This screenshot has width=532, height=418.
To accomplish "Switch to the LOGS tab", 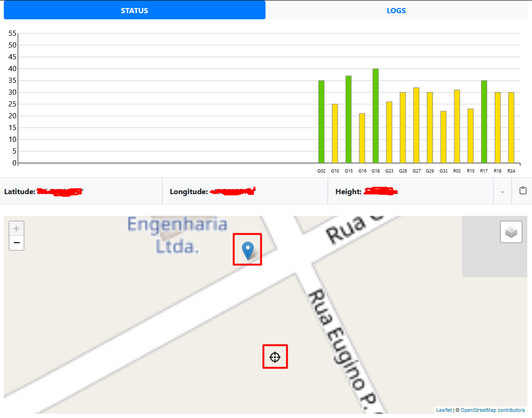I will tap(396, 10).
